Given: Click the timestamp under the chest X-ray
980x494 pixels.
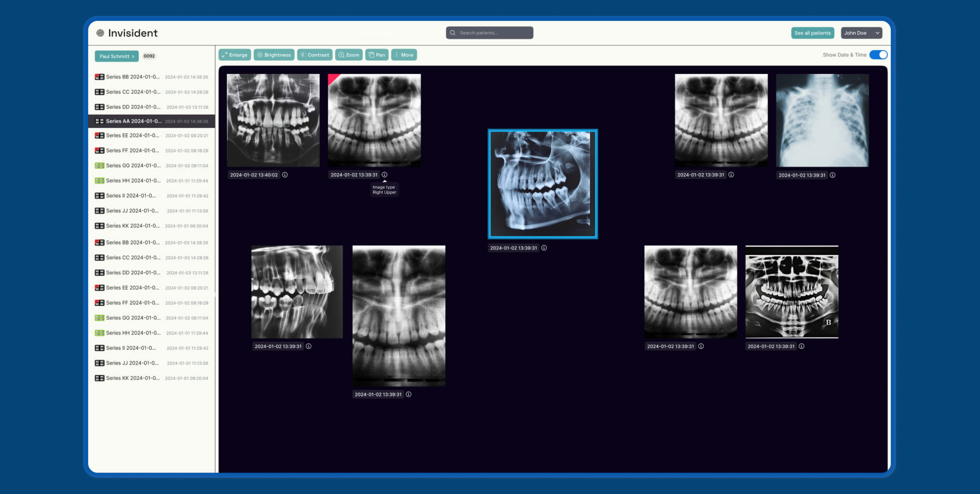Looking at the screenshot, I should 802,175.
